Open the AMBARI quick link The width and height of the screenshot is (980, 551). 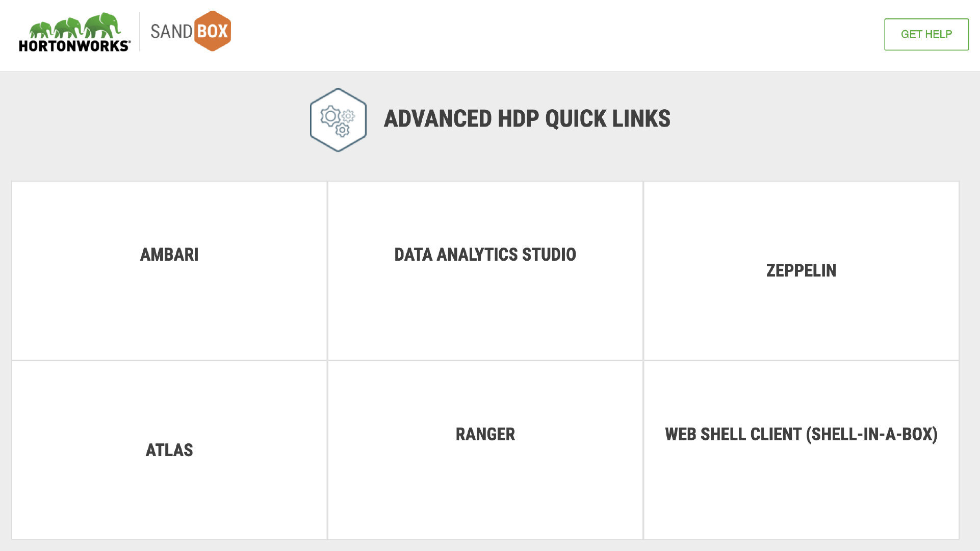(169, 254)
